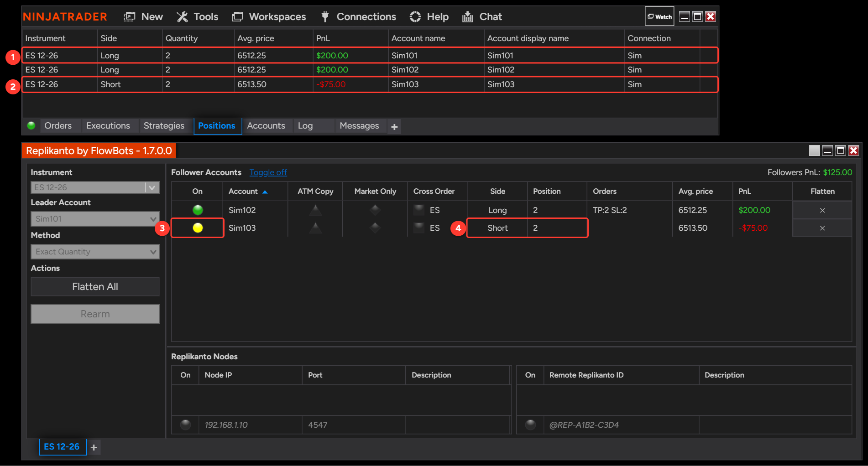
Task: Close the NinjaTrader Control Center window
Action: point(711,16)
